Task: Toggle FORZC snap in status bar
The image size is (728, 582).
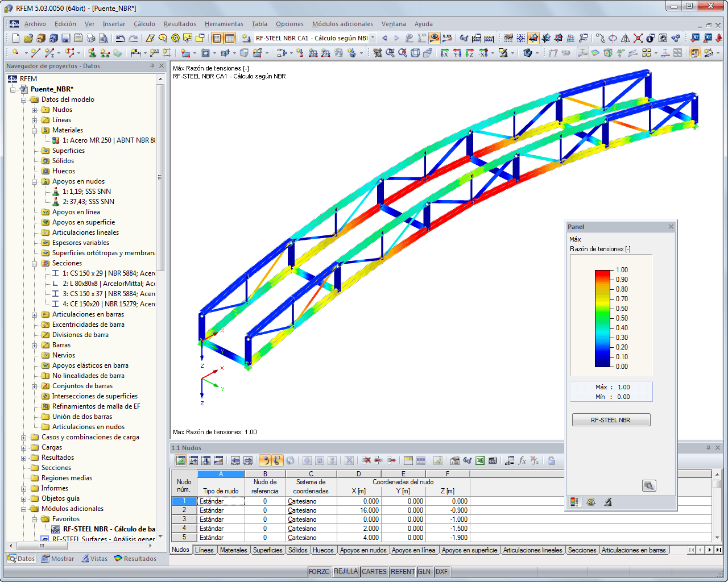Action: point(319,571)
